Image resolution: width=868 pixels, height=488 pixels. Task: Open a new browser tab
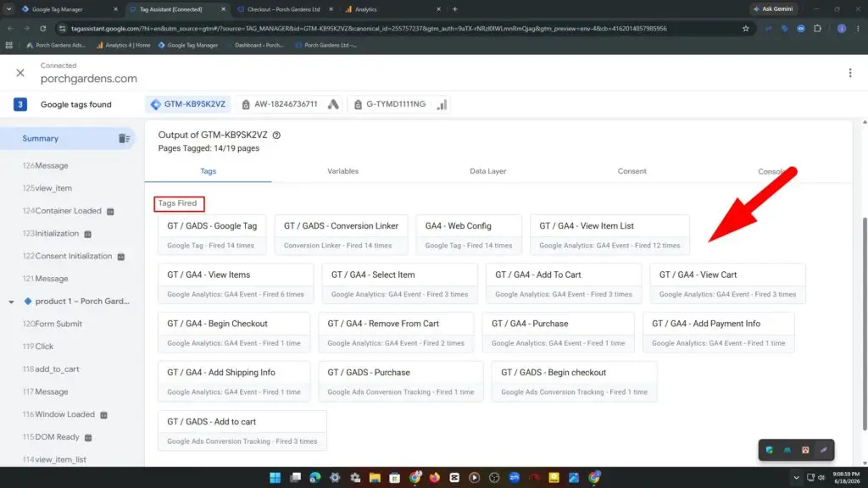click(454, 8)
